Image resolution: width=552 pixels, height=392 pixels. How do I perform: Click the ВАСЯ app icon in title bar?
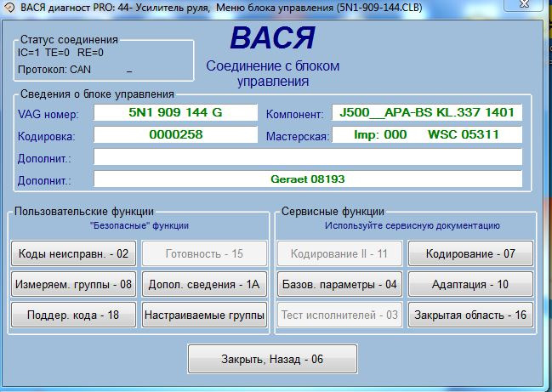9,8
